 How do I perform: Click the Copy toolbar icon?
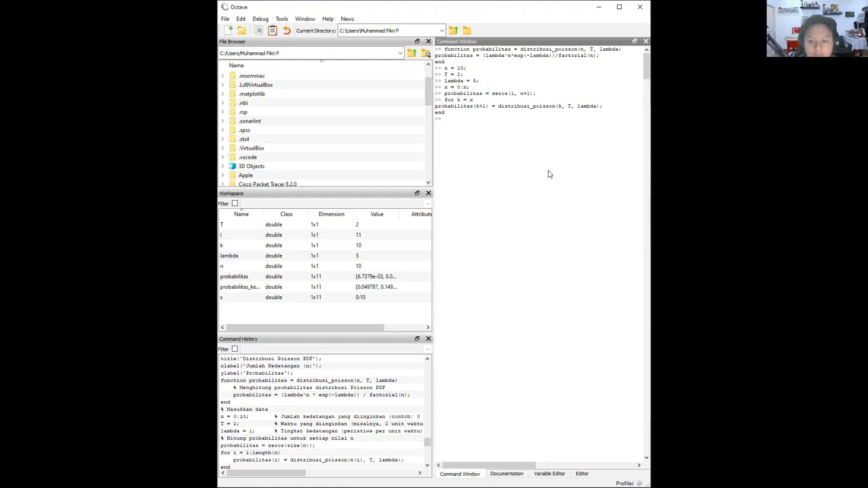pyautogui.click(x=258, y=30)
